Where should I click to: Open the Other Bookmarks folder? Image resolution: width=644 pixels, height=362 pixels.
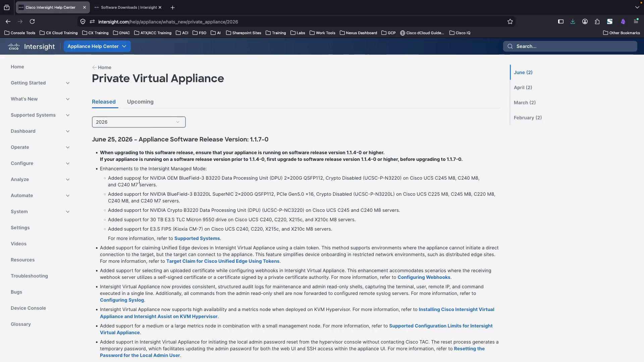(x=622, y=33)
